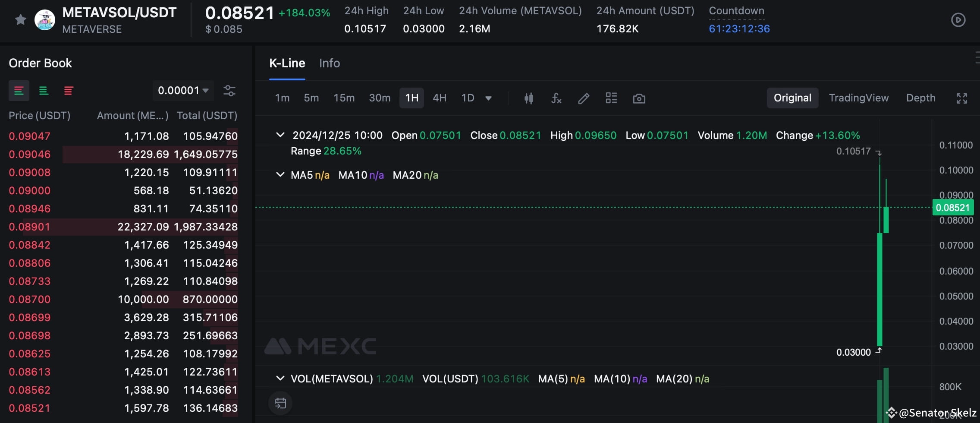This screenshot has height=423, width=980.
Task: Switch to the Info tab
Action: 330,63
